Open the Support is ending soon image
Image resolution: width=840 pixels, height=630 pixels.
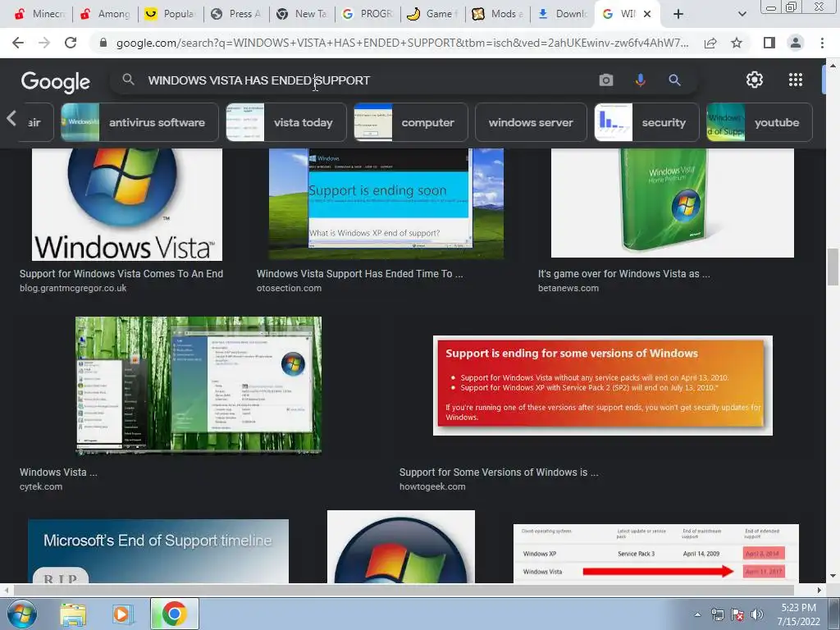click(x=386, y=204)
